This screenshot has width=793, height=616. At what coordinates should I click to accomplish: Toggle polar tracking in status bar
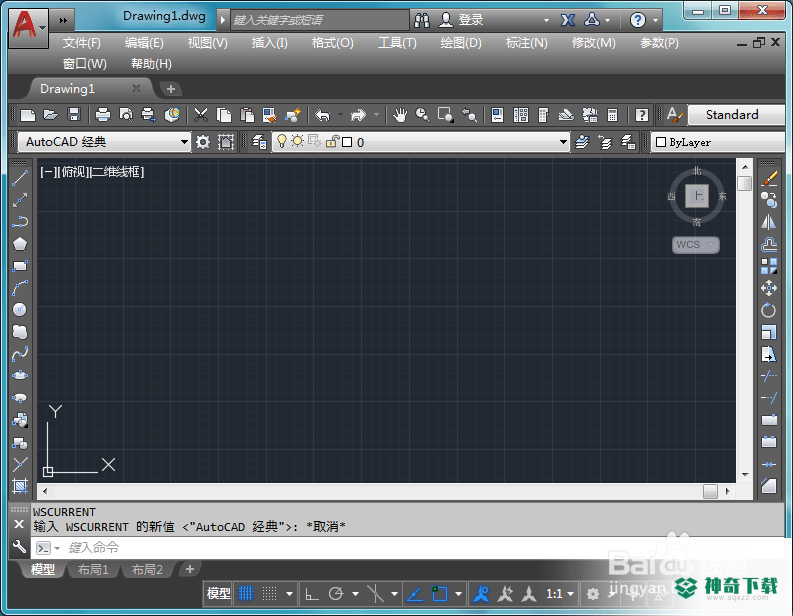coord(336,593)
